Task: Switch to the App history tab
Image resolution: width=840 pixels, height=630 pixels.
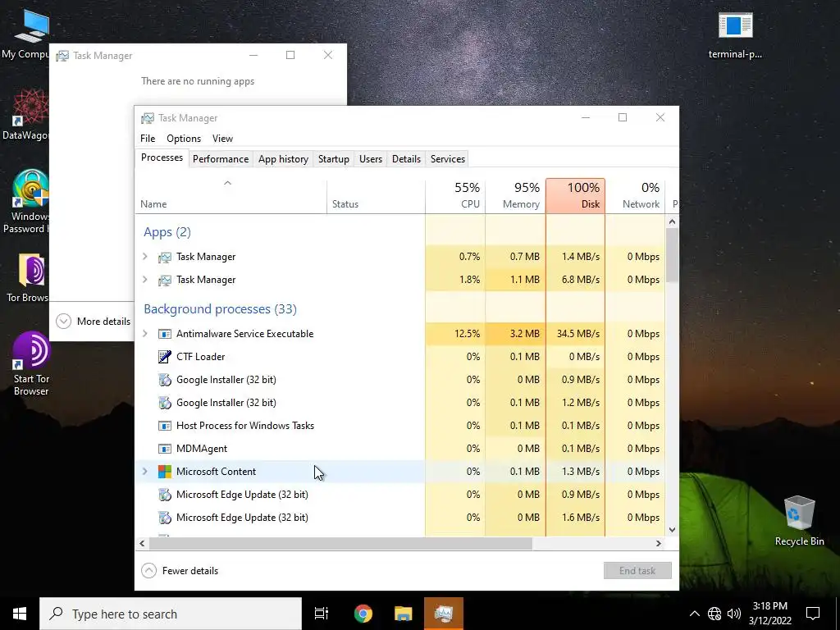Action: (283, 159)
